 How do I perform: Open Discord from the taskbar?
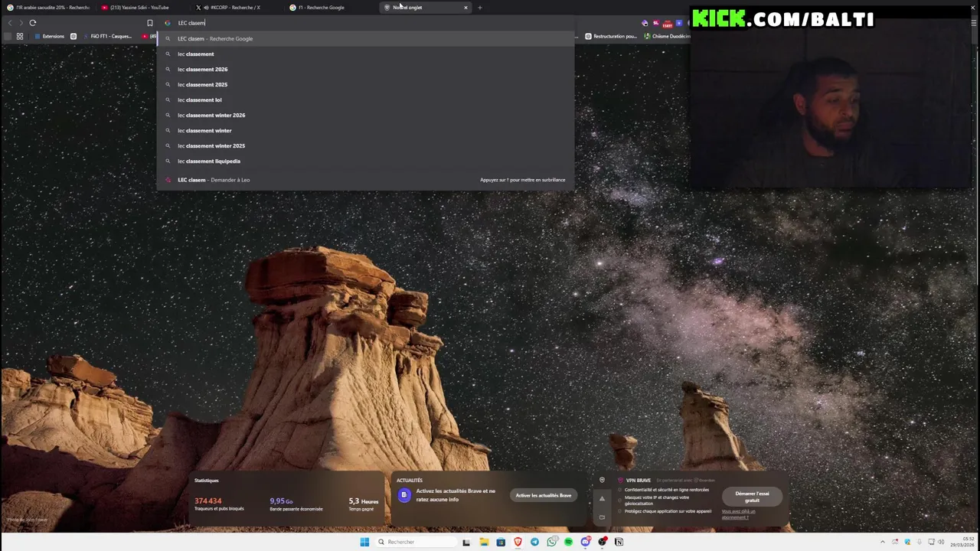click(585, 542)
